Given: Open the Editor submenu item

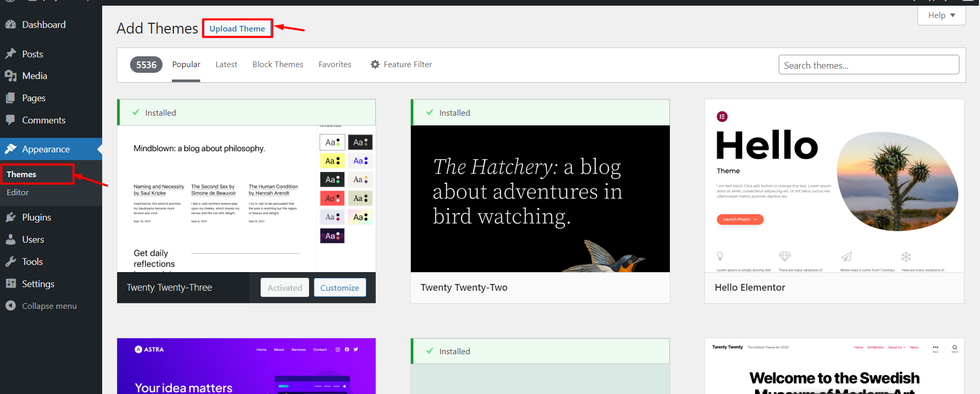Looking at the screenshot, I should [x=18, y=192].
